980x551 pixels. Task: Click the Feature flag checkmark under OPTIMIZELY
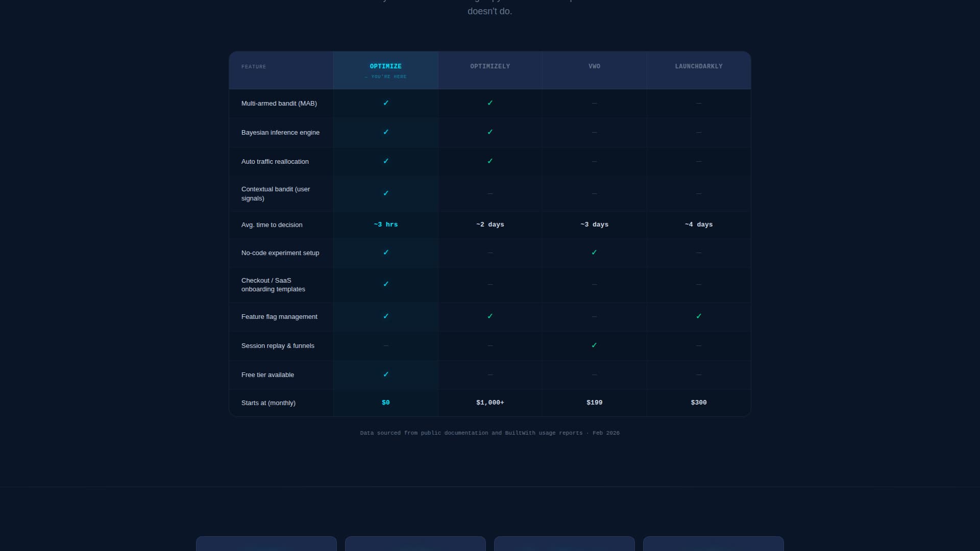(x=490, y=316)
